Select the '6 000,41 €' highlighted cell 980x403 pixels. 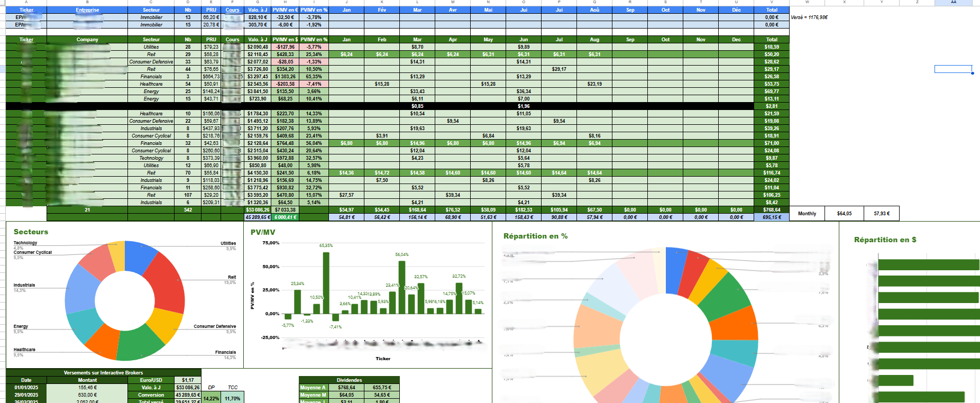pos(285,217)
